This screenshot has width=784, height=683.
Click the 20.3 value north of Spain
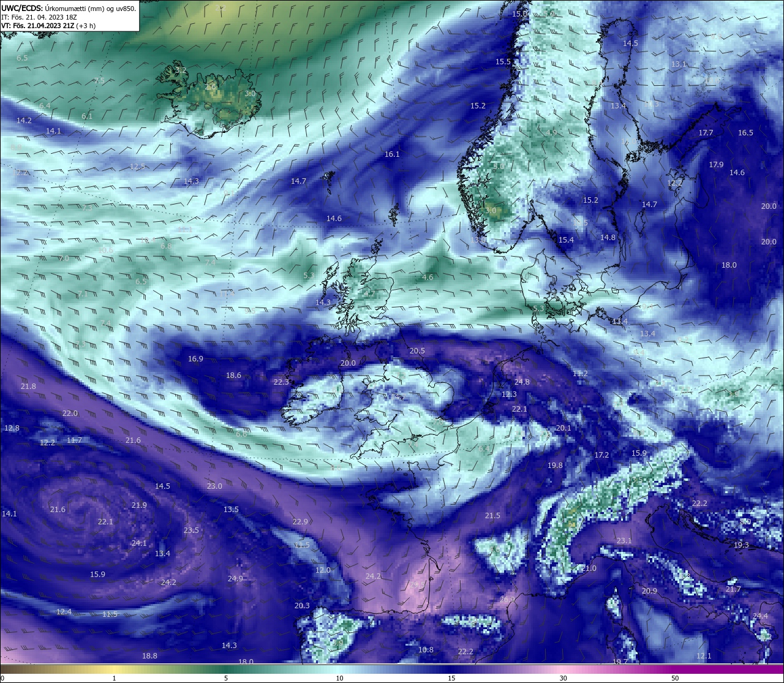coord(302,606)
